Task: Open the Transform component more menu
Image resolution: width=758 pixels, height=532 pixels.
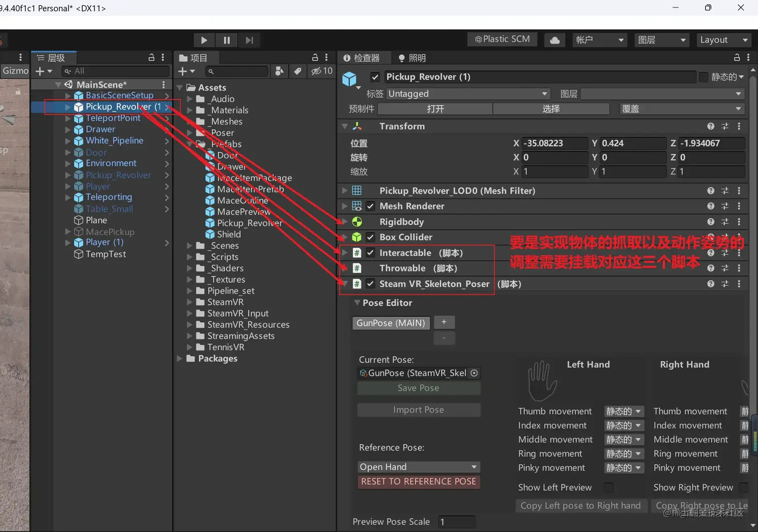Action: click(739, 126)
